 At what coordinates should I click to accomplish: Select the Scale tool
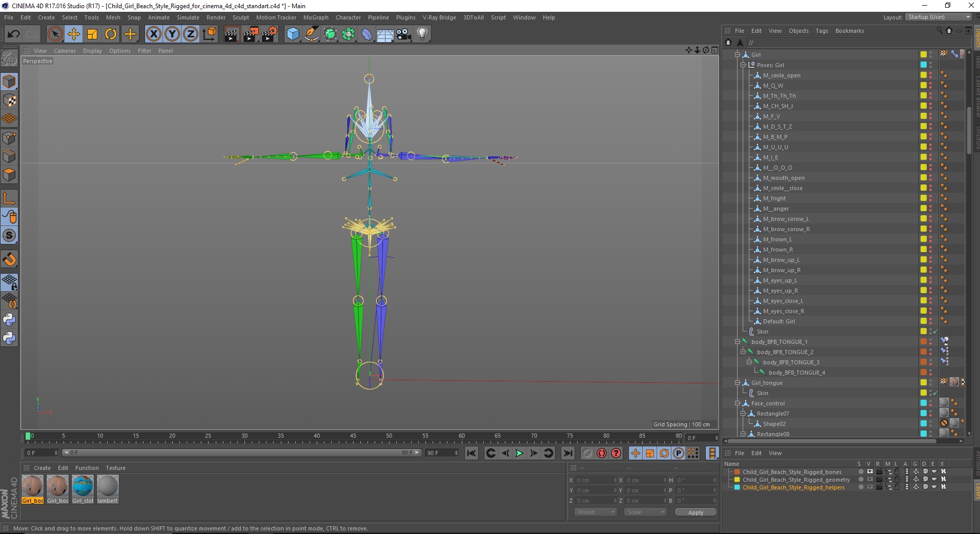(x=92, y=34)
